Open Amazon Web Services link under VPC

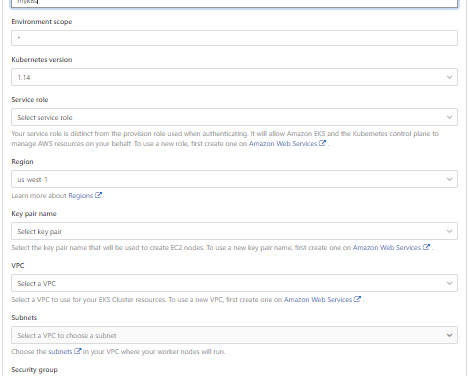click(x=318, y=300)
